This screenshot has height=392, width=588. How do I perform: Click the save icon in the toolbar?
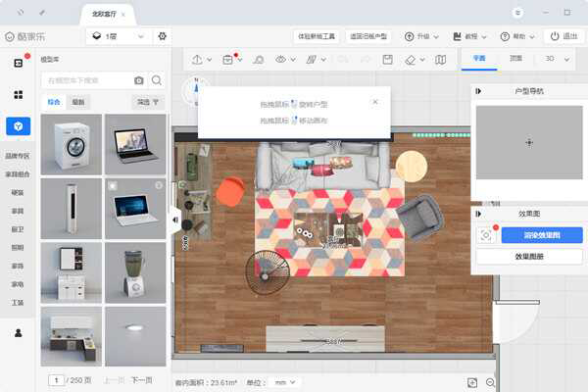pos(387,60)
